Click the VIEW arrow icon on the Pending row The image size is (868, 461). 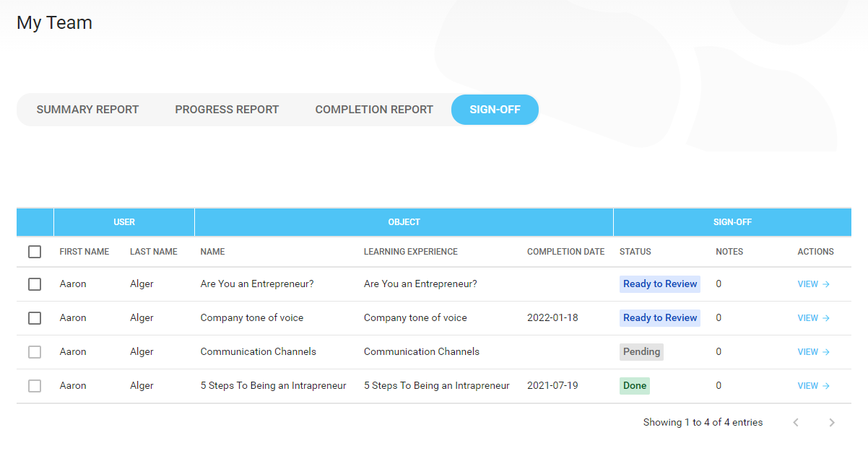[x=828, y=351]
